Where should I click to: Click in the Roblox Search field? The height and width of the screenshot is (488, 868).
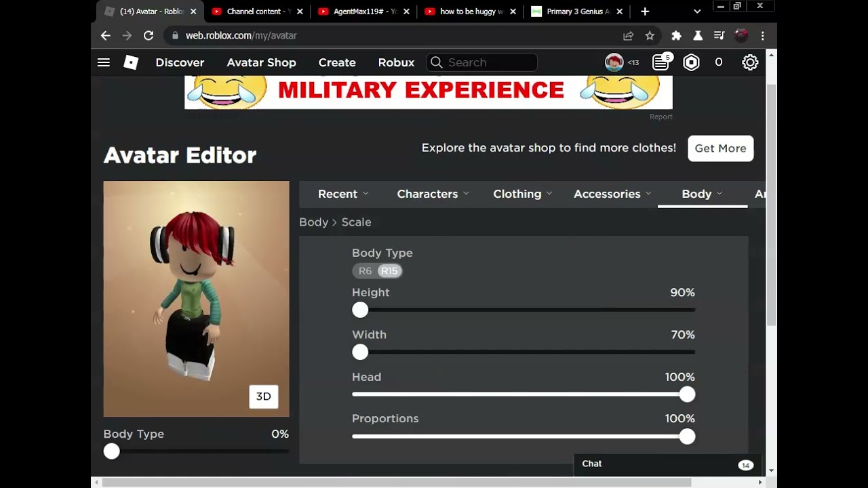[x=482, y=62]
